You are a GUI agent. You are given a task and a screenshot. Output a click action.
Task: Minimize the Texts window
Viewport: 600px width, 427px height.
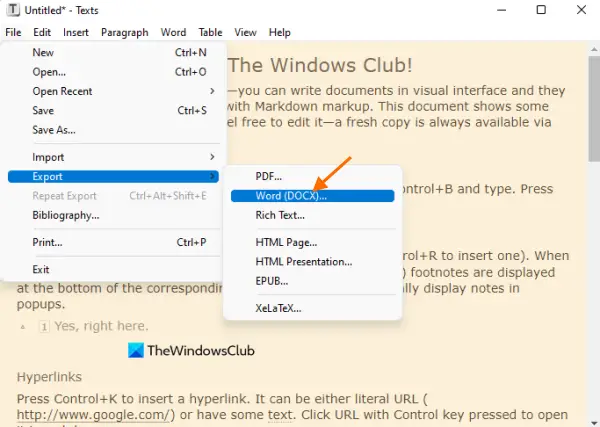pyautogui.click(x=501, y=10)
